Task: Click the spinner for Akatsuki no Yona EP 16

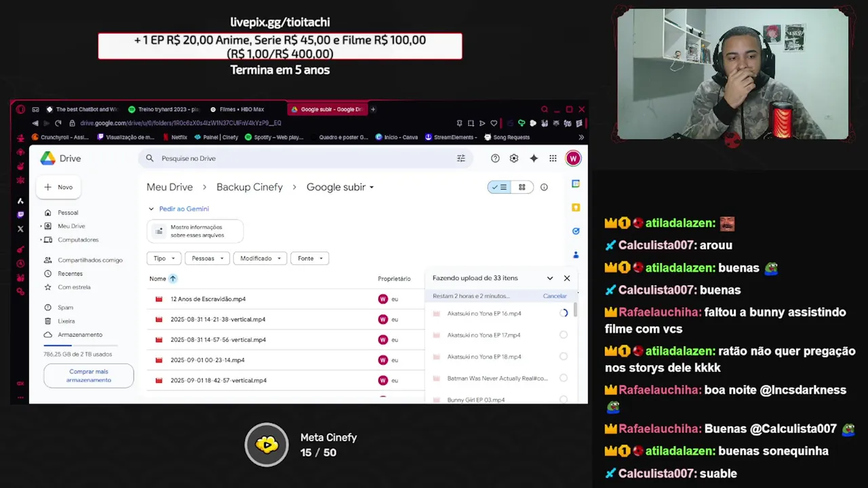Action: pyautogui.click(x=564, y=313)
